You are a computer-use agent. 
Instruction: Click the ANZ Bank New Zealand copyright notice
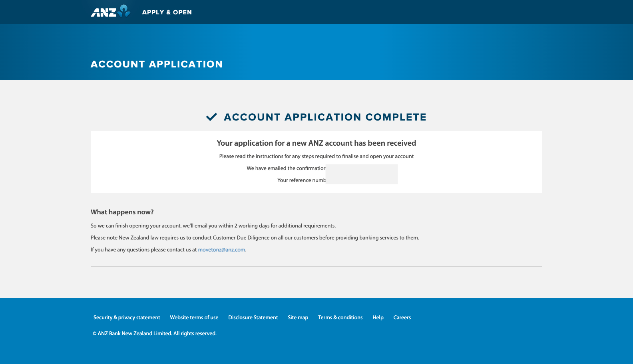tap(155, 334)
